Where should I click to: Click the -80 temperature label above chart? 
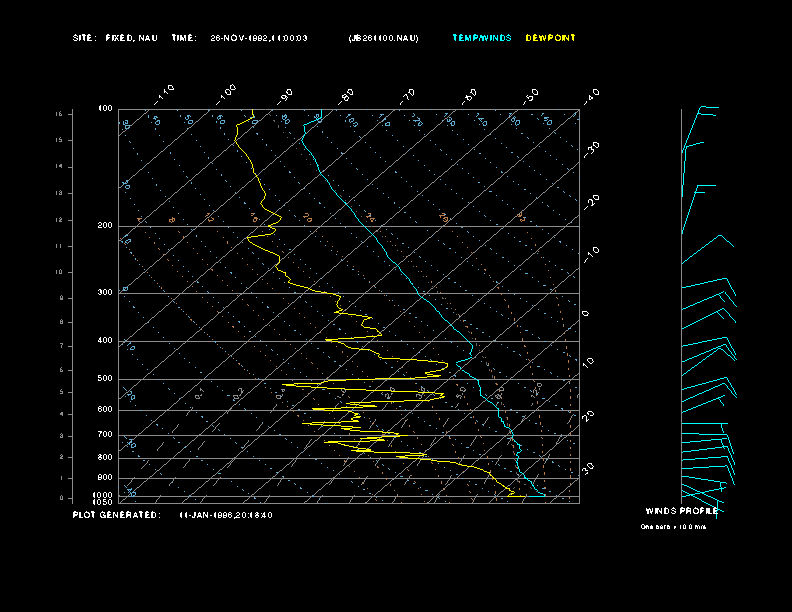345,96
